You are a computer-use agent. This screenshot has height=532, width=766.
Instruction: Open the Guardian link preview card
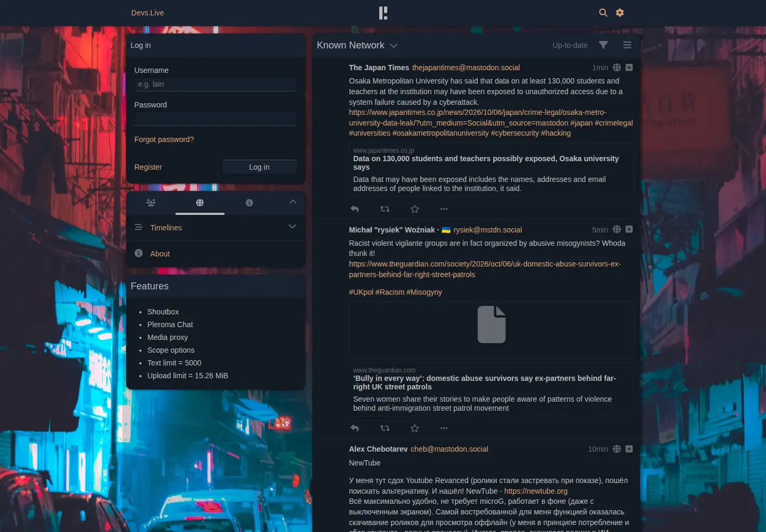tap(492, 389)
